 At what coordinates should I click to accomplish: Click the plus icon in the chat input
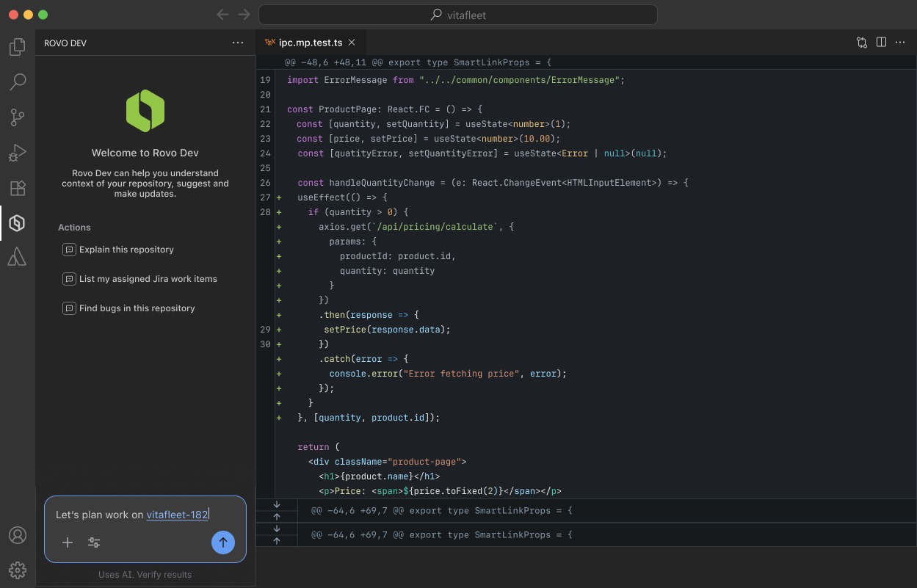click(67, 542)
